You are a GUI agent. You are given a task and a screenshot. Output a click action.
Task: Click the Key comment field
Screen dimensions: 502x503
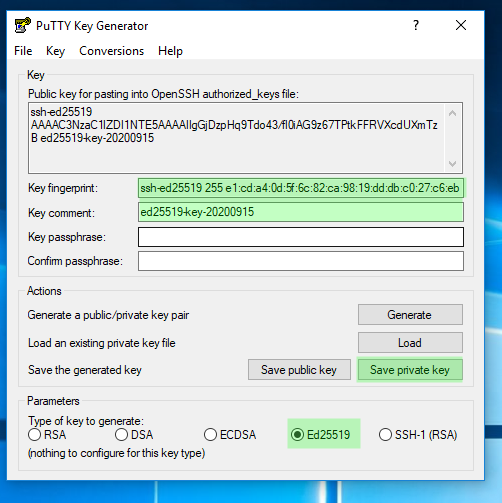(x=301, y=212)
